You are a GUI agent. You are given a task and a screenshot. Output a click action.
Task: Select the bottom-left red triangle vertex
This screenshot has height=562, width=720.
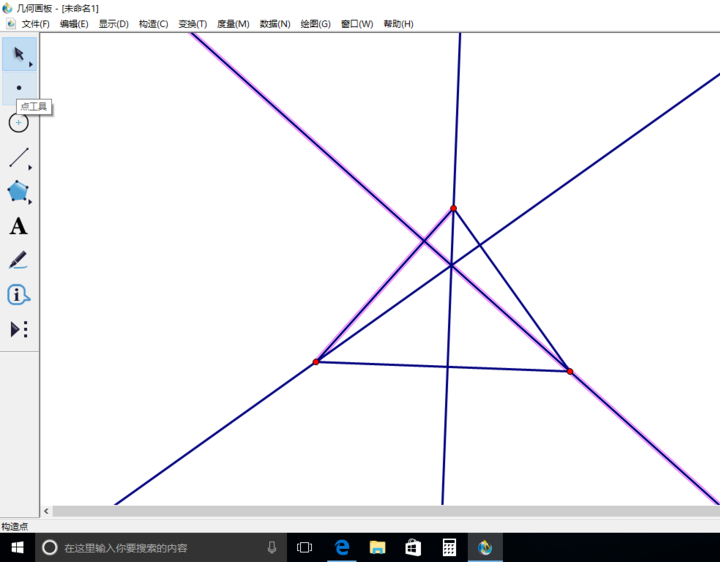(x=316, y=362)
